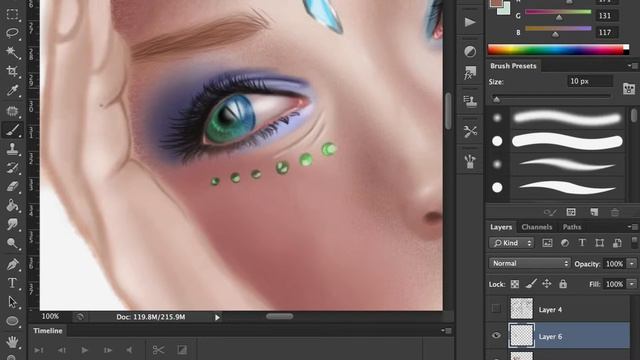Open the Brush Presets panel menu
The image size is (640, 360).
pyautogui.click(x=632, y=66)
